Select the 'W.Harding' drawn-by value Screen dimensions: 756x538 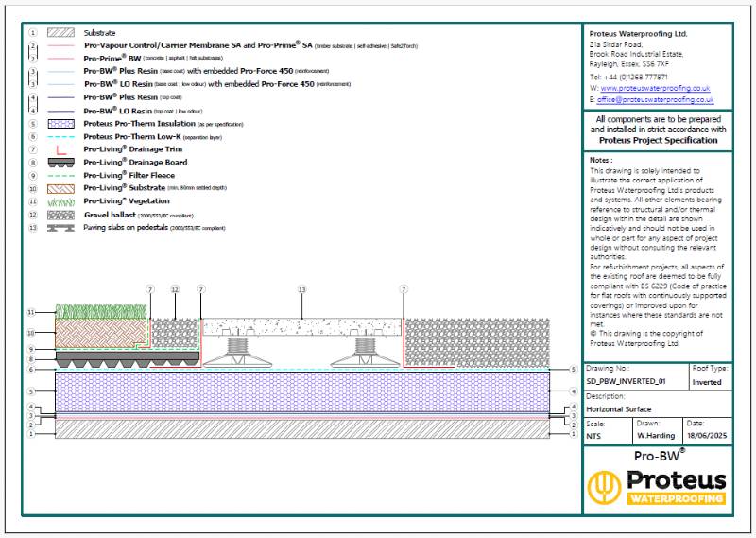(656, 436)
